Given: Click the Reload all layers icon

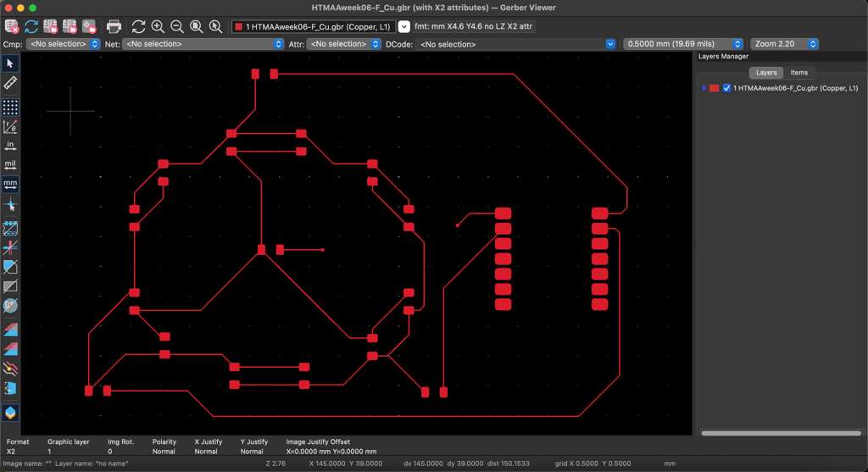Looking at the screenshot, I should [31, 27].
